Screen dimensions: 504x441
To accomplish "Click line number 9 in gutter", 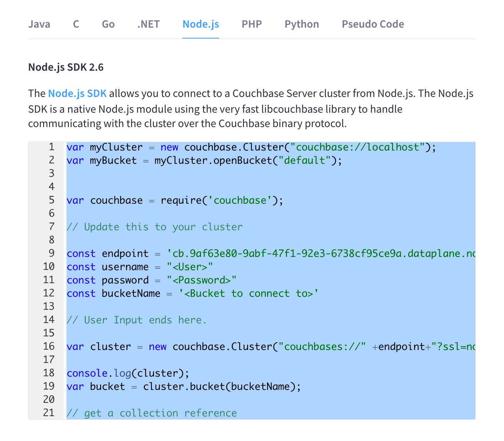I will tap(51, 253).
